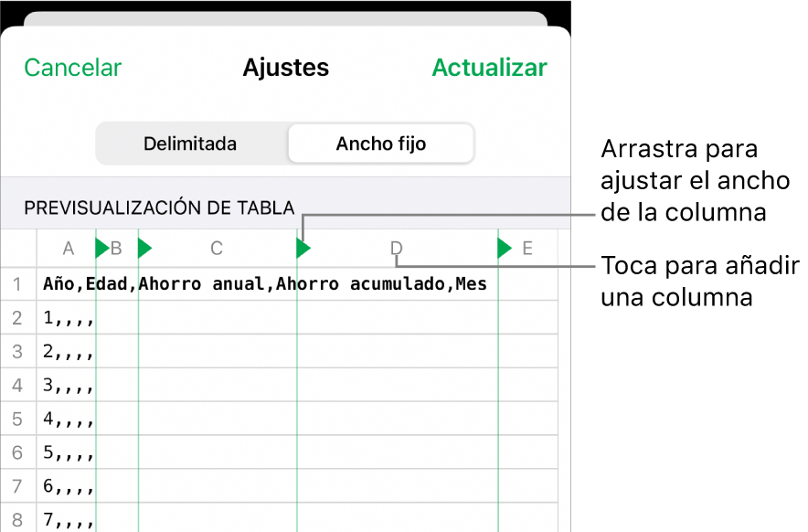808x532 pixels.
Task: Select row number 7
Action: [x=17, y=486]
